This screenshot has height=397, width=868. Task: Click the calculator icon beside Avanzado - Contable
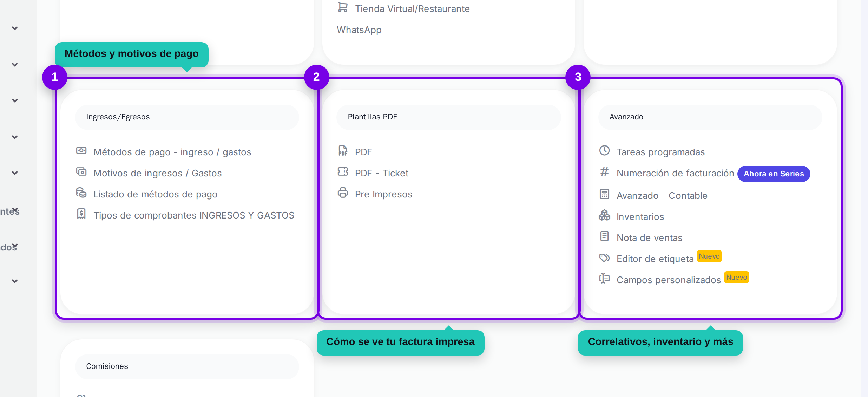point(604,194)
